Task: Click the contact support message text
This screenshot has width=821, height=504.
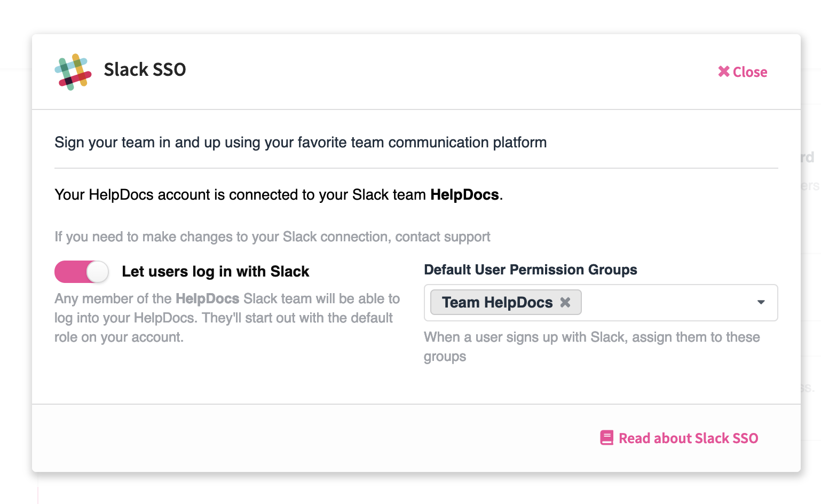Action: click(272, 237)
